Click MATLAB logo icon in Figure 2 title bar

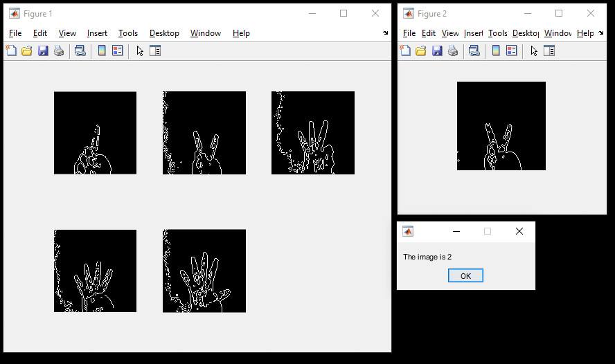click(409, 14)
